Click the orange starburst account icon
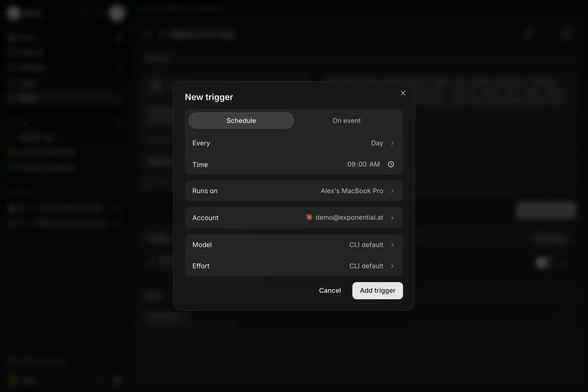 pos(309,217)
